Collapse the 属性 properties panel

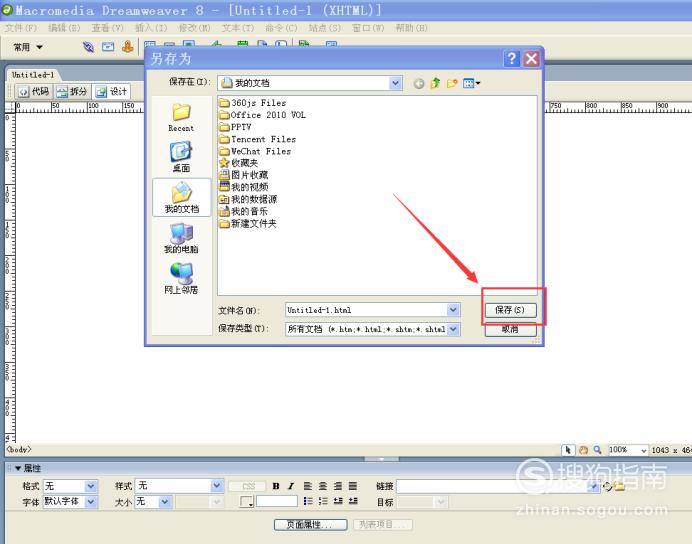(x=18, y=468)
